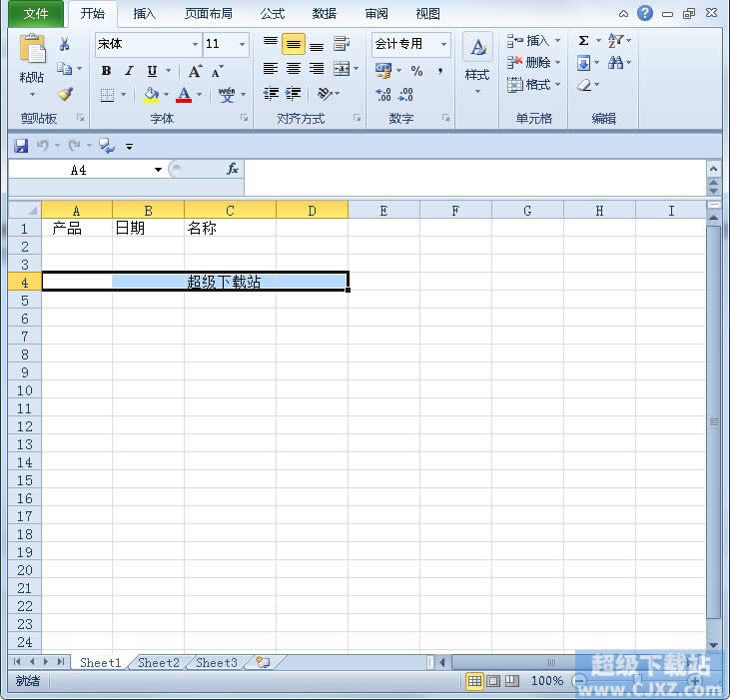Click the Find binoculars icon

click(615, 62)
